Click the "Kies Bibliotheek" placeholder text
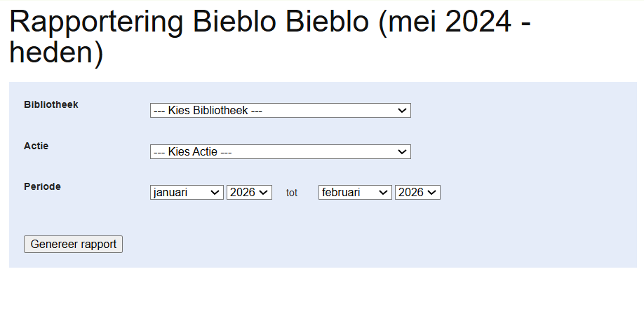 click(208, 111)
